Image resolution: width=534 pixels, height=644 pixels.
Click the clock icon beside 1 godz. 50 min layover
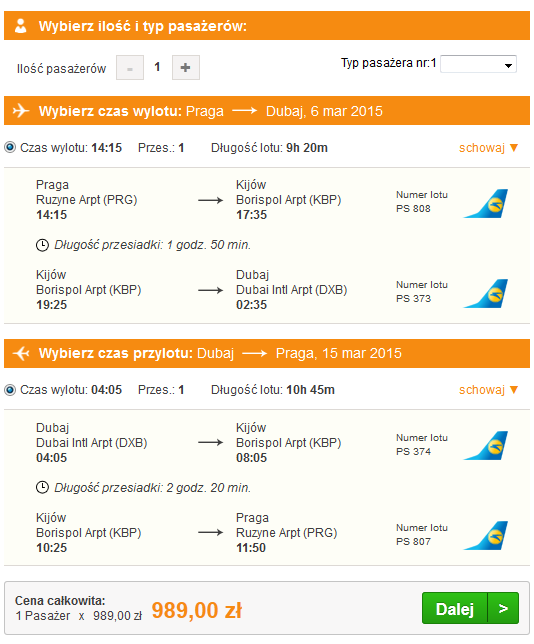click(42, 245)
